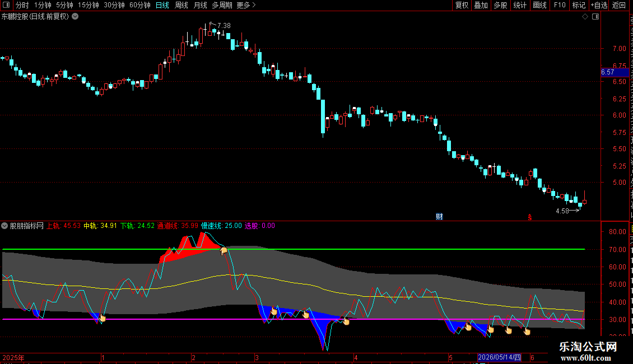Select the 分时 view tab
The height and width of the screenshot is (364, 633).
coord(22,5)
